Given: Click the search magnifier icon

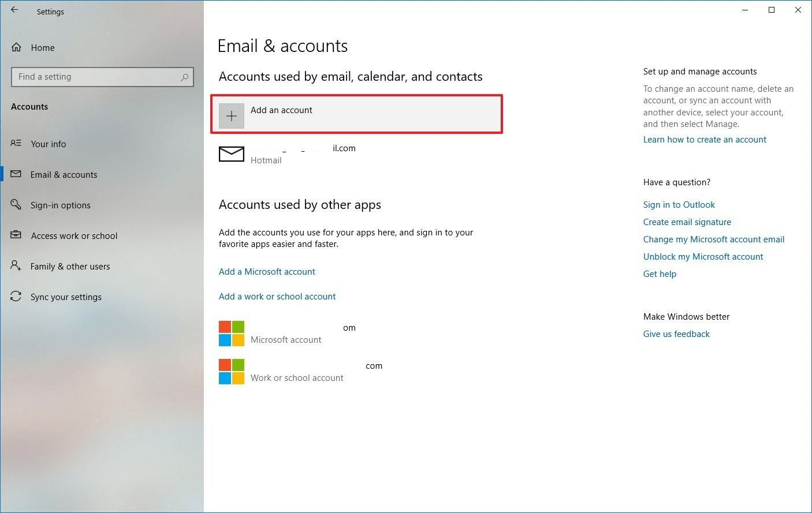Looking at the screenshot, I should [x=184, y=77].
